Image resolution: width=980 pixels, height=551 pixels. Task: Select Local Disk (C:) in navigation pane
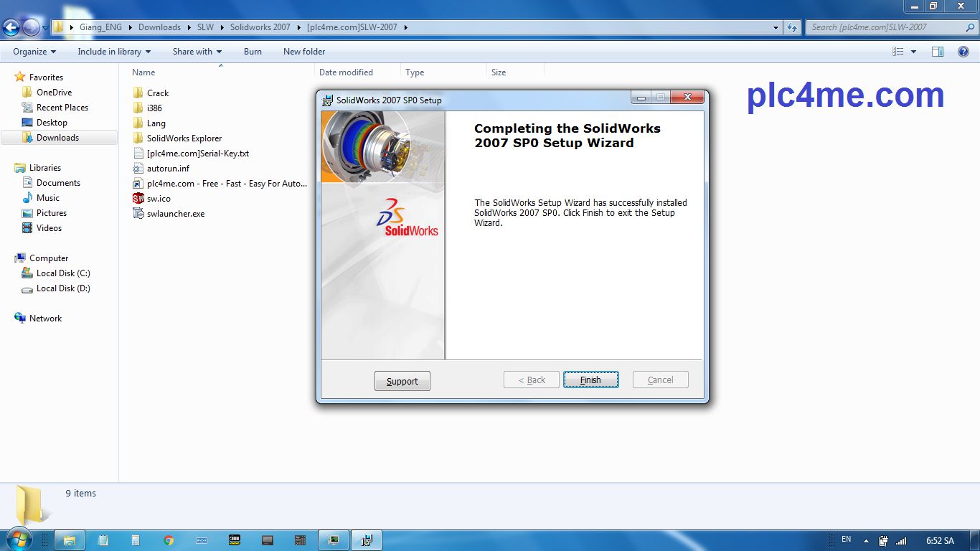pyautogui.click(x=63, y=273)
